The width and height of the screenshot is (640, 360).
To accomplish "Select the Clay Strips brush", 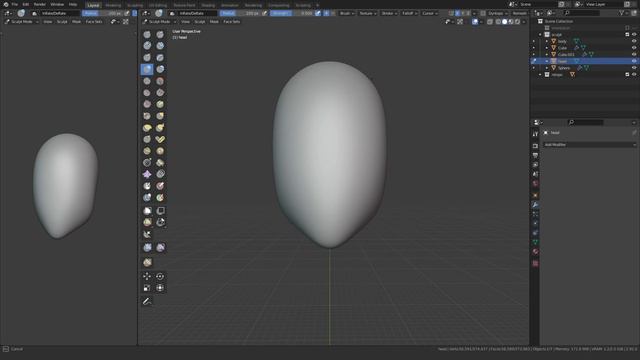I will click(160, 46).
